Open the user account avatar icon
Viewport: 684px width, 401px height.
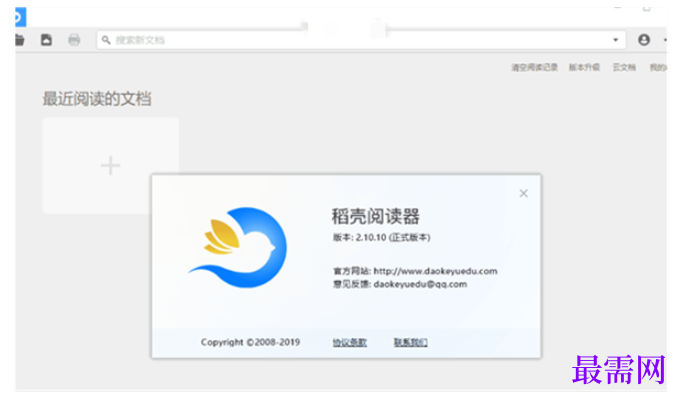pyautogui.click(x=644, y=40)
